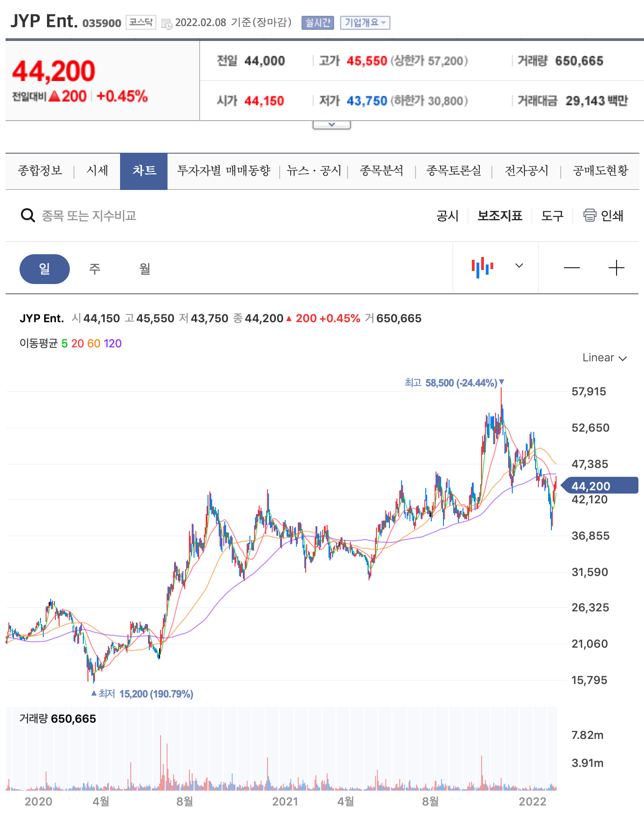Click the 이동평균 label
The image size is (644, 826).
pyautogui.click(x=39, y=344)
